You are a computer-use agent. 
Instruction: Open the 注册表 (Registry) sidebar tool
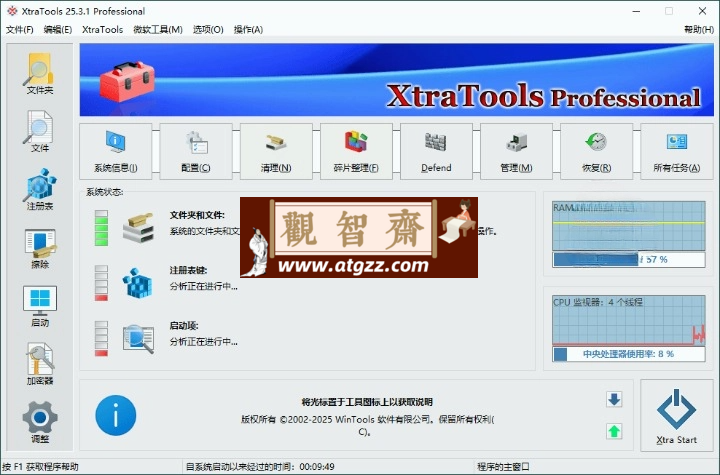point(40,190)
